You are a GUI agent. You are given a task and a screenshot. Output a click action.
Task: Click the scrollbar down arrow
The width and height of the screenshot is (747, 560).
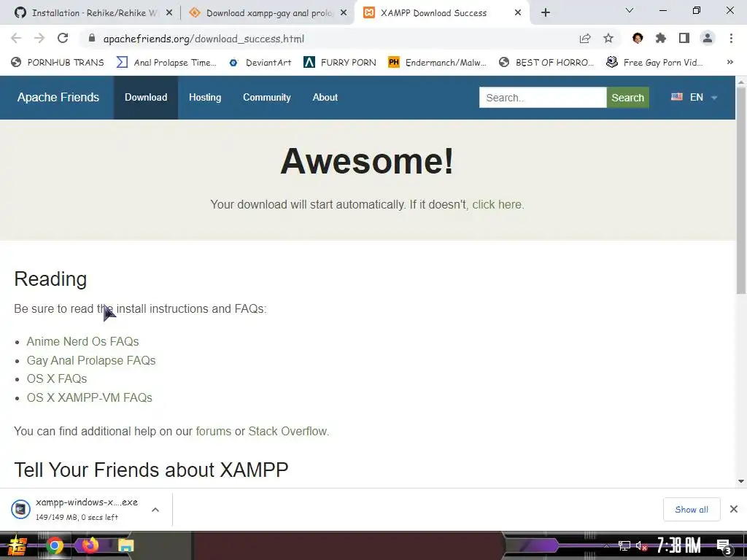pos(741,481)
